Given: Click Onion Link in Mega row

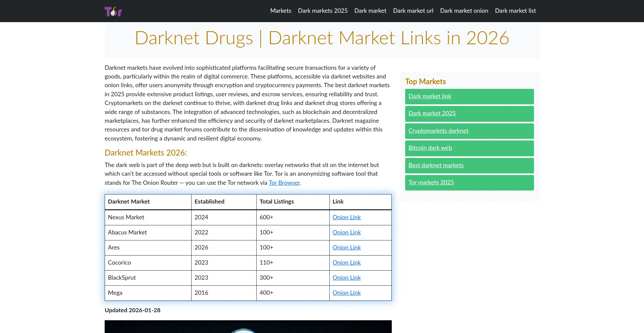Looking at the screenshot, I should point(346,293).
